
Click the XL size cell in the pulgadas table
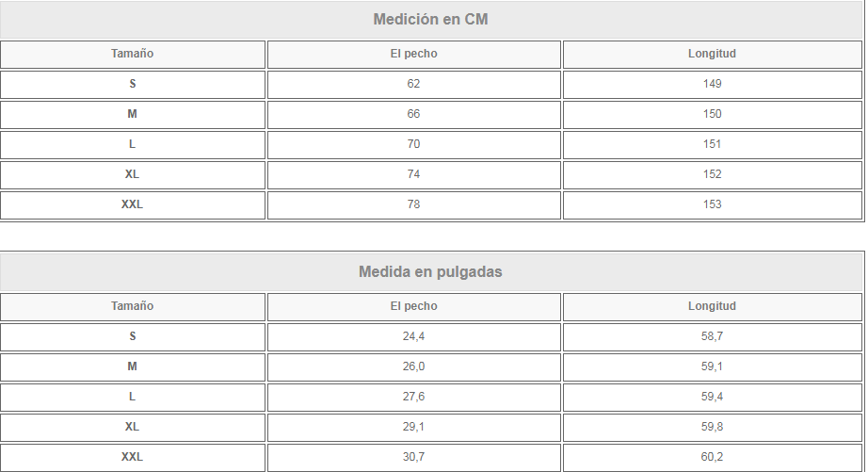pyautogui.click(x=132, y=427)
